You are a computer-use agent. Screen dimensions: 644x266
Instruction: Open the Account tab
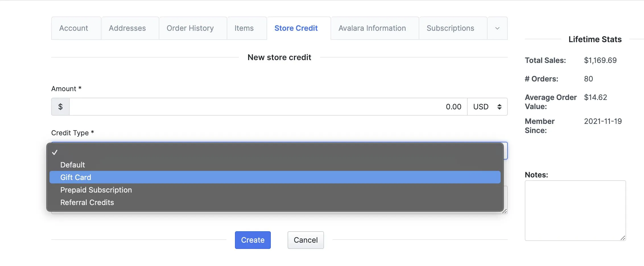pos(76,28)
